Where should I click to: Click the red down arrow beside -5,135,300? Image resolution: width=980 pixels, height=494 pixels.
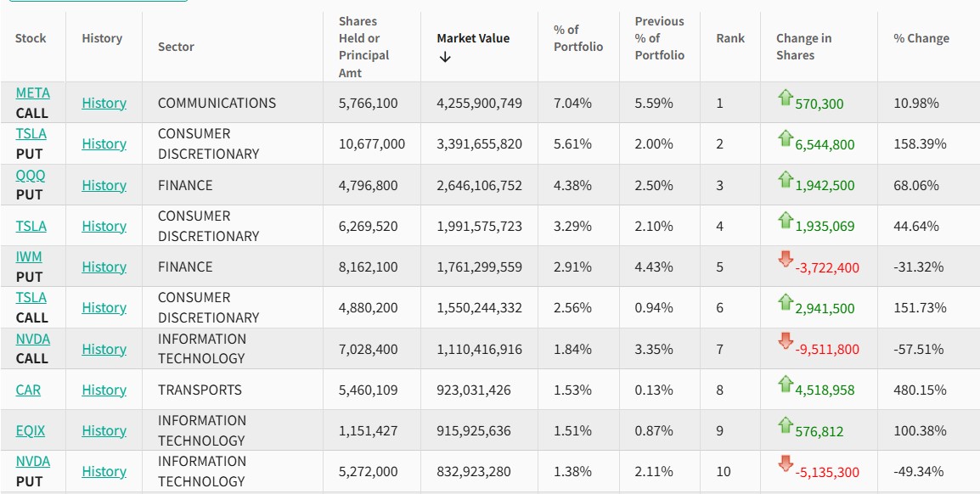point(785,463)
